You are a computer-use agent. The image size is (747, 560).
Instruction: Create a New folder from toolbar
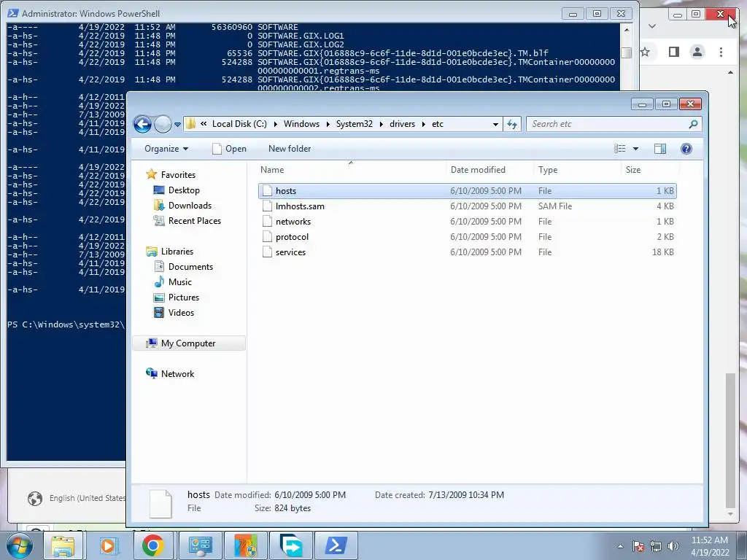290,149
